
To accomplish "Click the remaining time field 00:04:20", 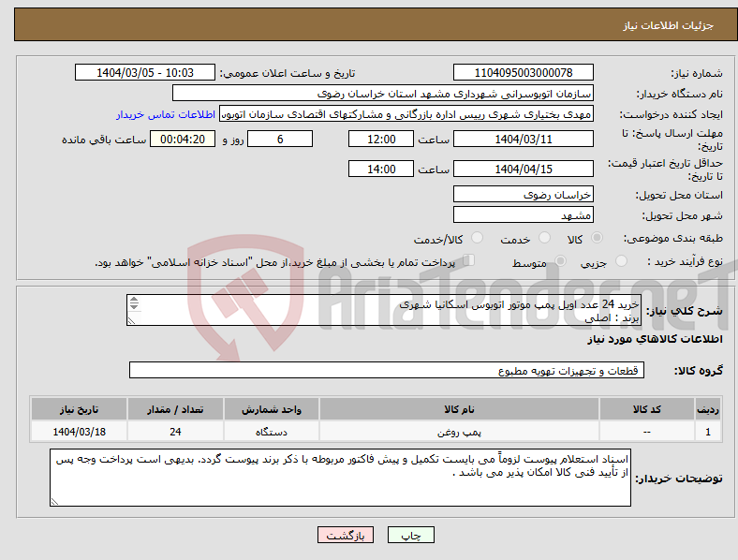I will click(x=183, y=140).
